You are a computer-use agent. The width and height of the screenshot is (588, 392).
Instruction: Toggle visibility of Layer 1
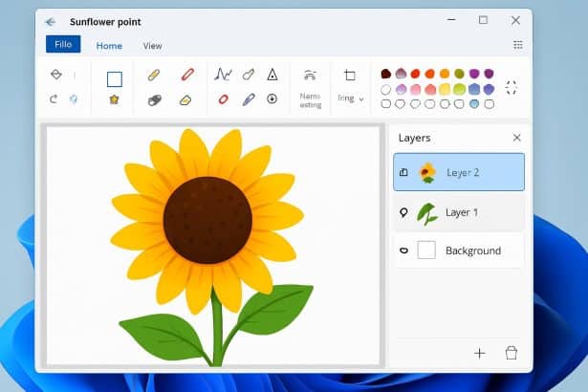point(403,212)
